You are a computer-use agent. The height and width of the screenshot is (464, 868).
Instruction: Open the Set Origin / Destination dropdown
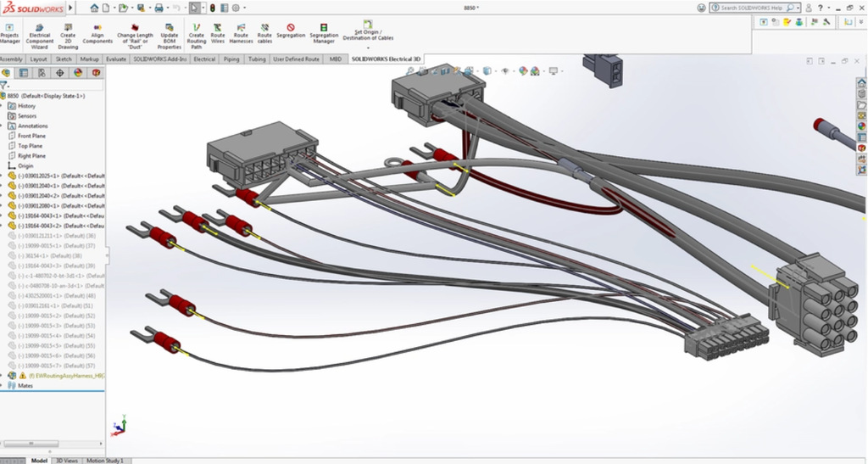pos(368,48)
